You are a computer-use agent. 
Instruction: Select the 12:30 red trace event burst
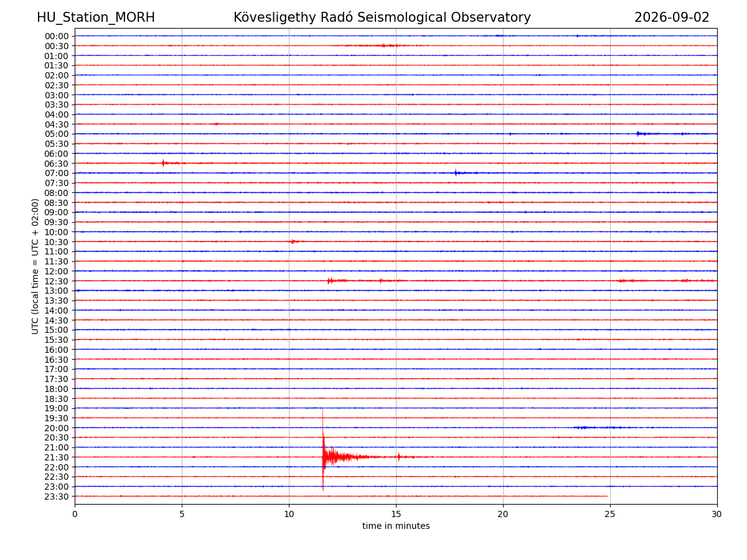coord(331,281)
